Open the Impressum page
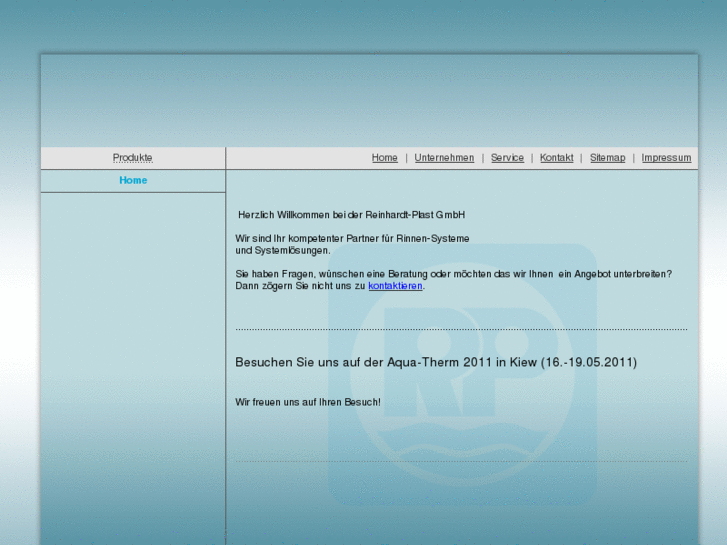This screenshot has height=545, width=727. pos(666,158)
